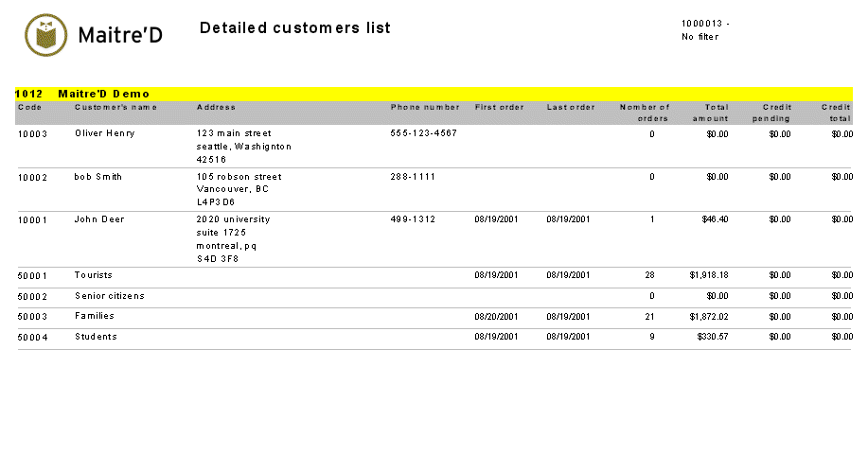Click the Detailed customers list title
868x454 pixels.
pyautogui.click(x=295, y=28)
